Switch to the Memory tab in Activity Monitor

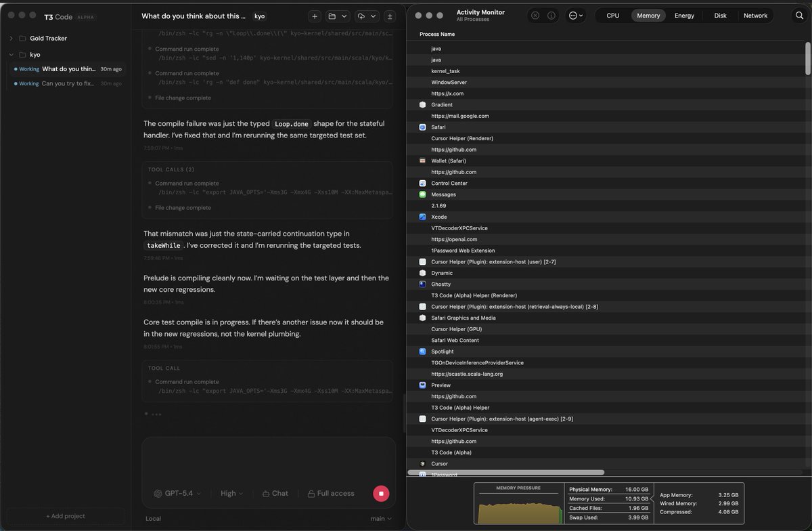[x=648, y=16]
